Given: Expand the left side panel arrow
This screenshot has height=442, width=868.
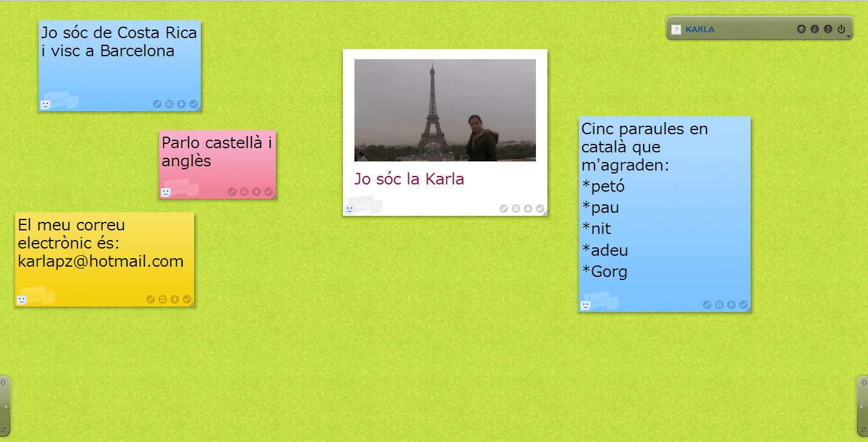Looking at the screenshot, I should [x=4, y=382].
